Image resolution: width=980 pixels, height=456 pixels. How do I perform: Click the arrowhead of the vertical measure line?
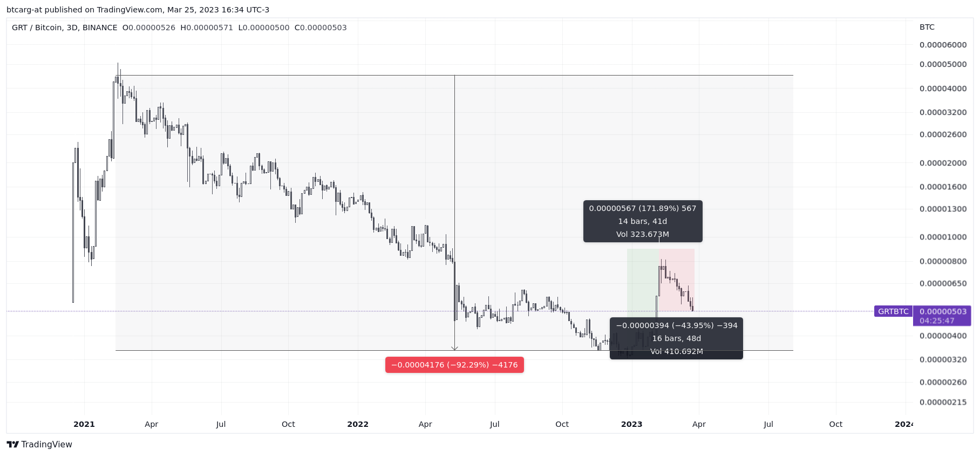point(454,348)
